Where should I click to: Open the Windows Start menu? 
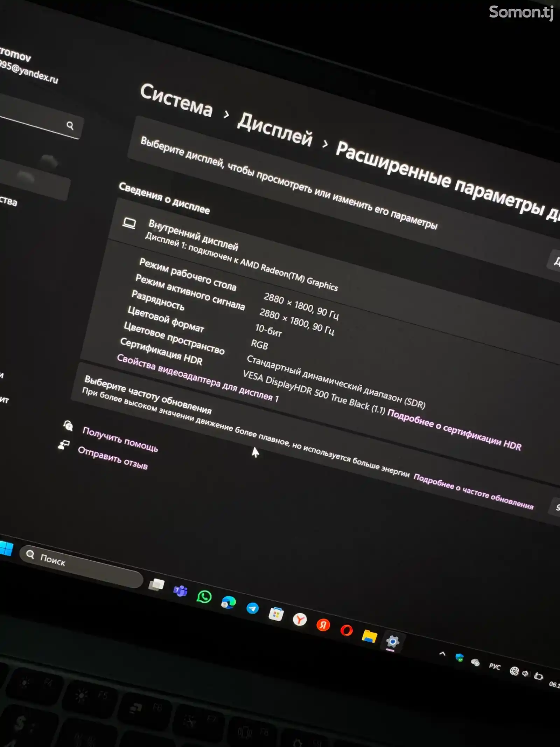coord(6,548)
